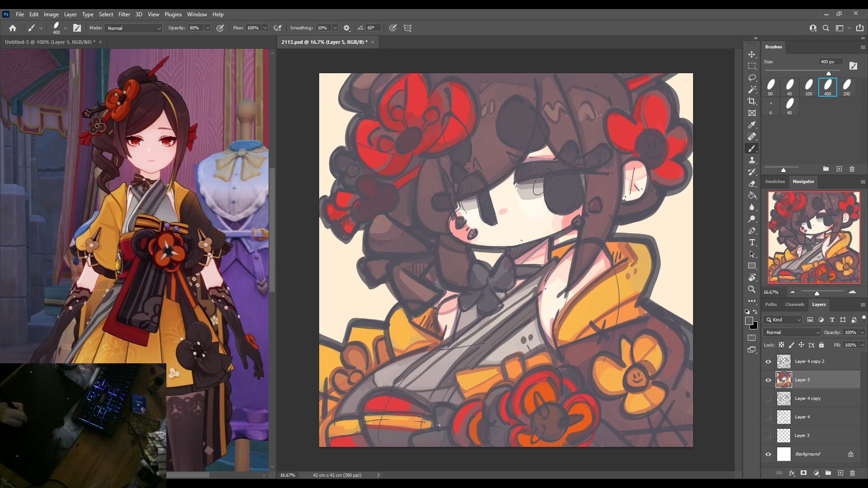
Task: Adjust the brush Size slider handle
Action: (x=829, y=73)
